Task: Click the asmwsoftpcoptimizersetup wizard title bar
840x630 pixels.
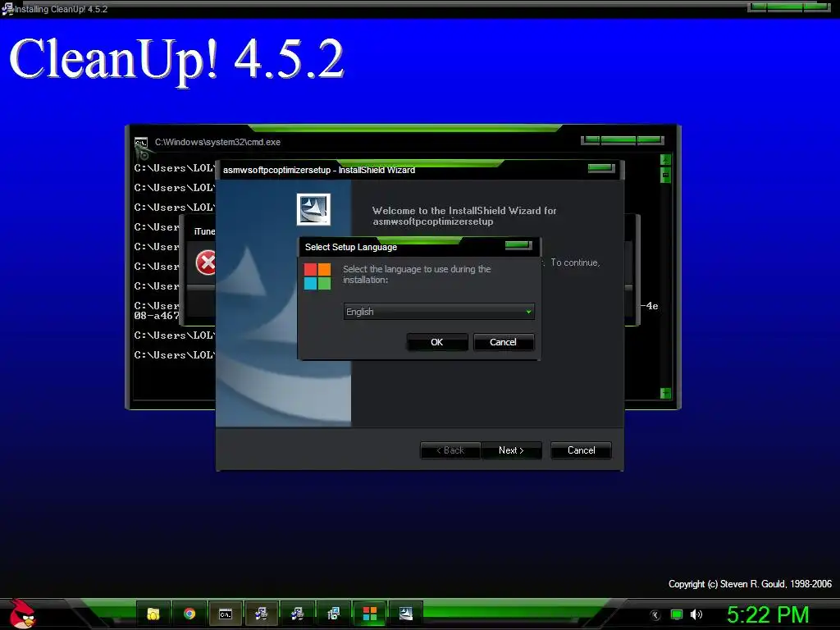Action: 419,170
